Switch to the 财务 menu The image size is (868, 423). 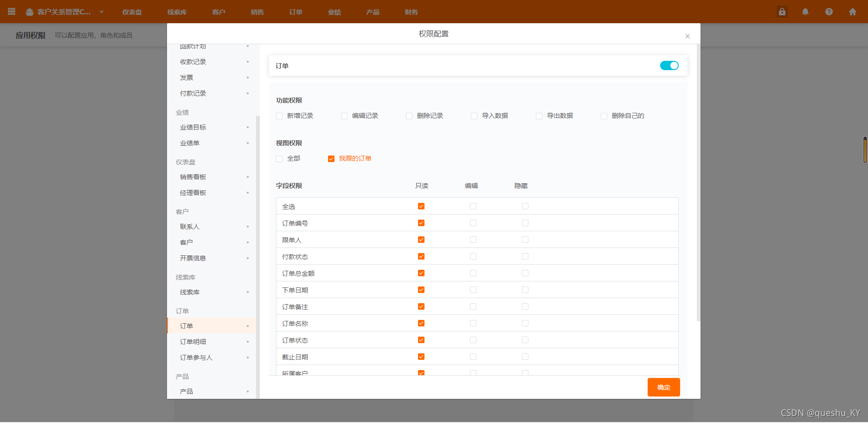[410, 12]
